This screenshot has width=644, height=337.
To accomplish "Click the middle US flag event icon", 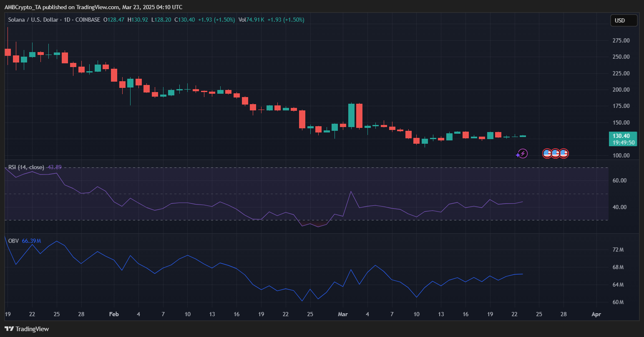I will [x=555, y=154].
